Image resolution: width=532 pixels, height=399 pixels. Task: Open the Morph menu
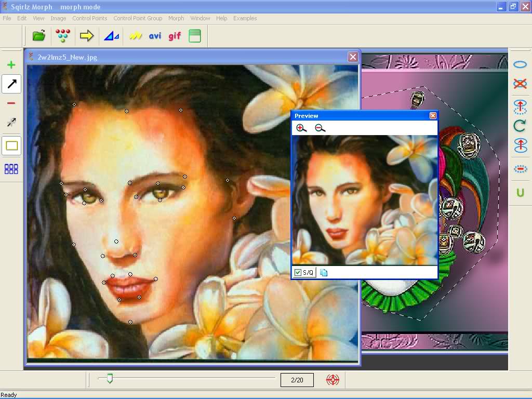click(176, 18)
